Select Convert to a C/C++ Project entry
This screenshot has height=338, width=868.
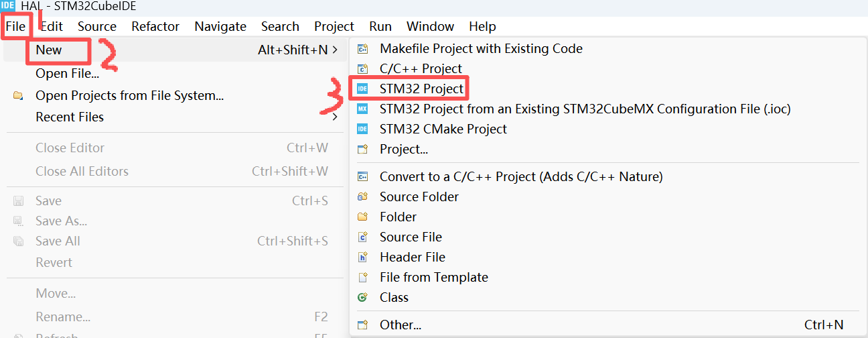pos(521,176)
